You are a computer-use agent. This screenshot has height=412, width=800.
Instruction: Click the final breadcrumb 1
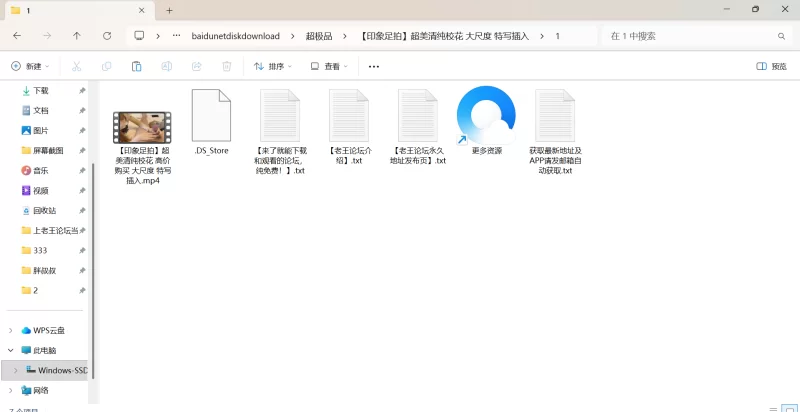(558, 36)
